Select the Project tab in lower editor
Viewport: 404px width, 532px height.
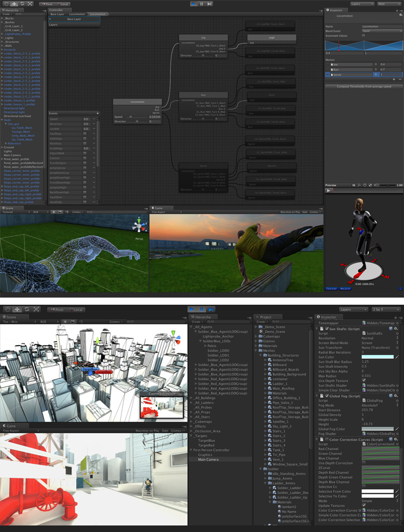(265, 317)
